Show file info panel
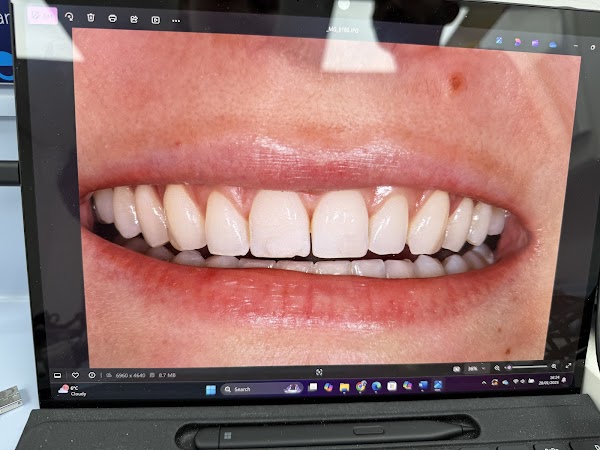 [91, 374]
